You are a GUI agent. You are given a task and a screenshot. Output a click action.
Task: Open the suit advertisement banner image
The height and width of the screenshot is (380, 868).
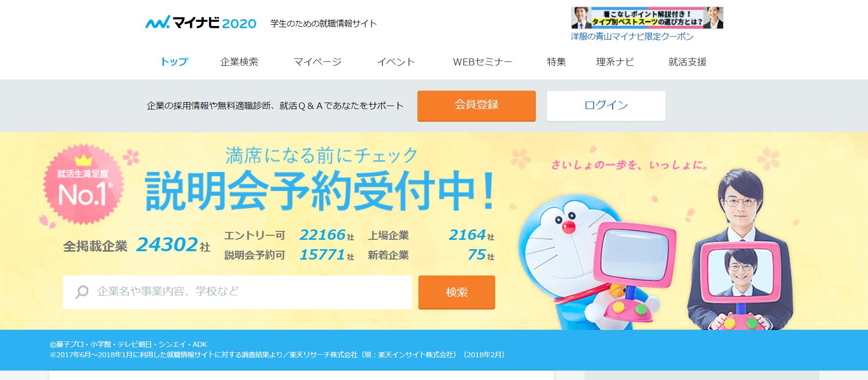647,18
